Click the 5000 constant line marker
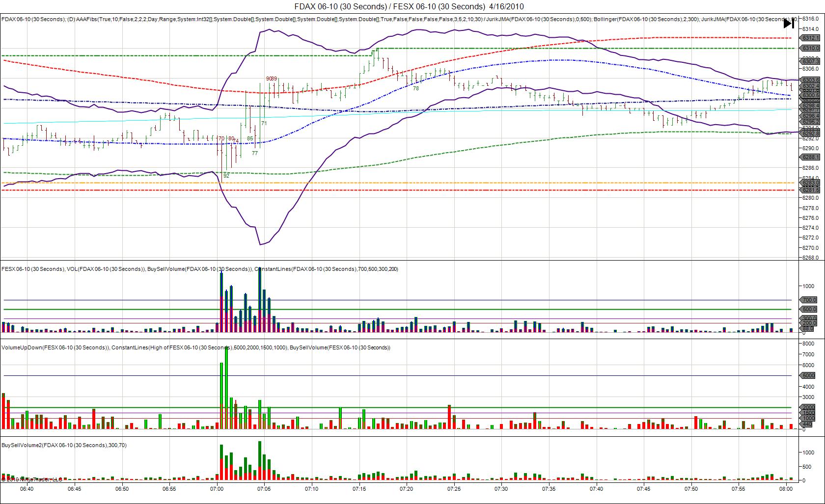This screenshot has width=825, height=504. click(808, 375)
